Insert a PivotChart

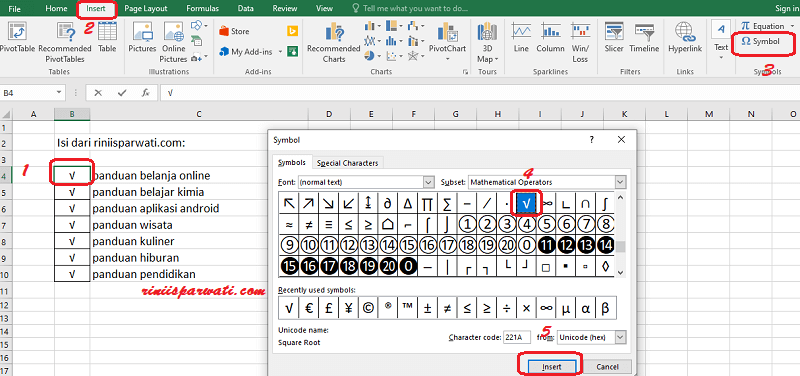pyautogui.click(x=447, y=38)
